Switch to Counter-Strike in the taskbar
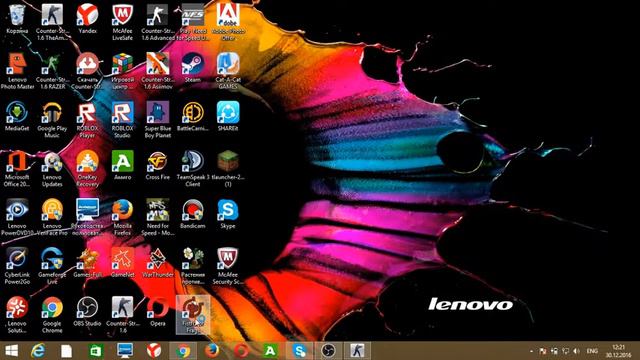 [357, 351]
